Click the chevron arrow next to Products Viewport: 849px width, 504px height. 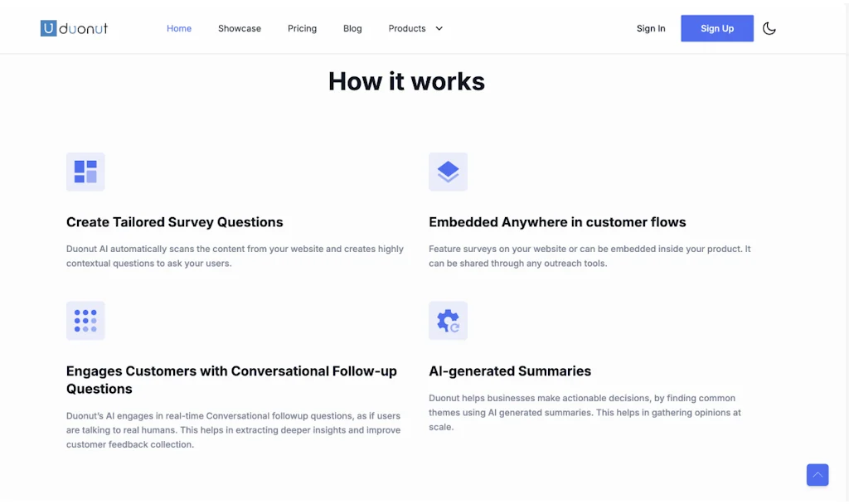[x=437, y=28]
